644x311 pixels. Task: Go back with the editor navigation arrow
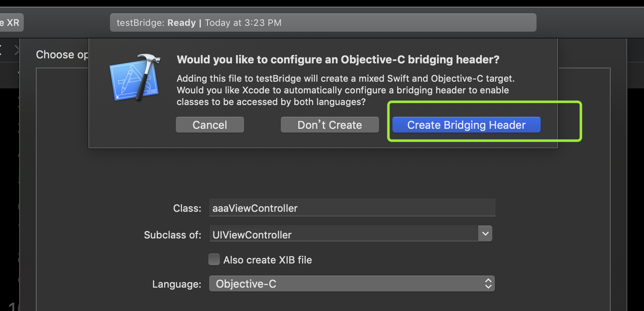tap(1, 50)
